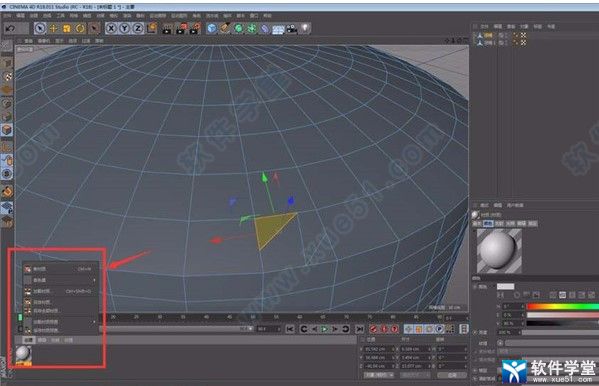Select the material sphere thumbnail in Material Manager
Viewport: 599px width, 386px height.
pos(23,355)
